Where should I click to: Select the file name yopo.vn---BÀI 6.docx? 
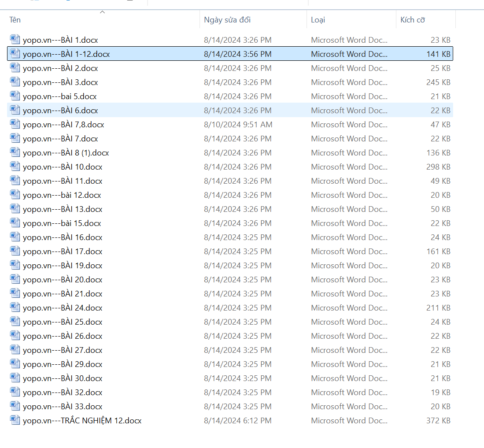click(x=60, y=111)
